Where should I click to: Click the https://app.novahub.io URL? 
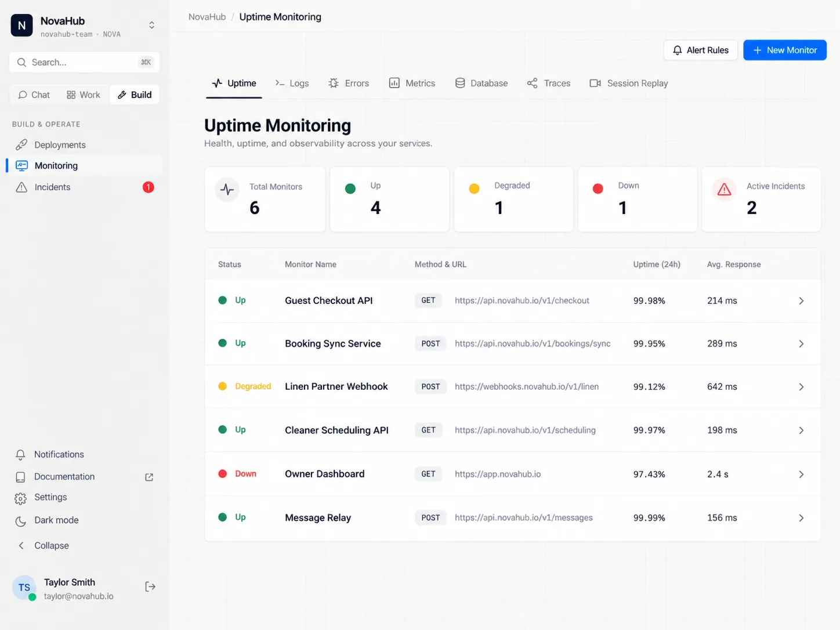[498, 474]
